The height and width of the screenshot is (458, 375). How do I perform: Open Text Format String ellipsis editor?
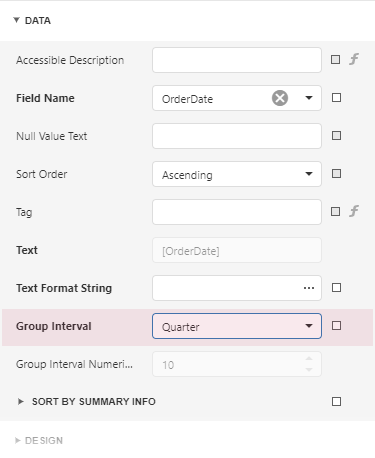309,288
